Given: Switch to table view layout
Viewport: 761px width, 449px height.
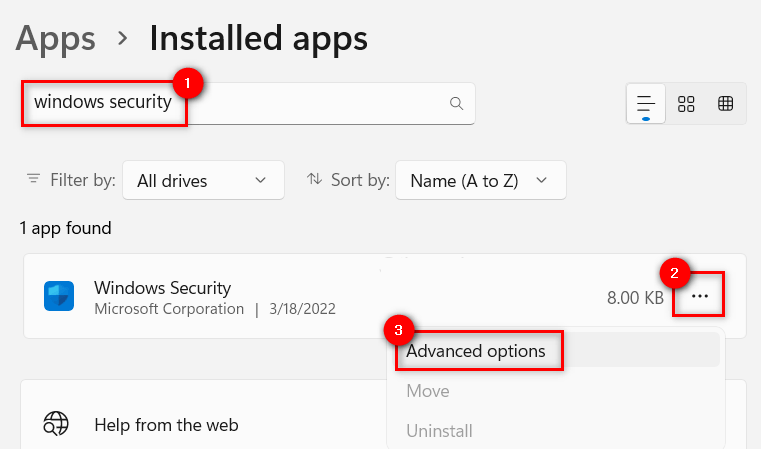Looking at the screenshot, I should pyautogui.click(x=726, y=104).
